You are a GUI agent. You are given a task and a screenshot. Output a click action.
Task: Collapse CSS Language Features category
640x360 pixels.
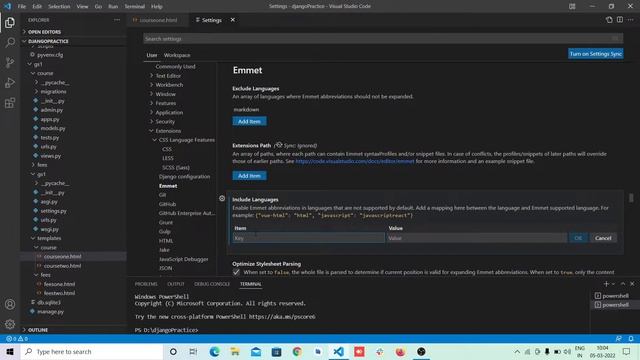[155, 140]
